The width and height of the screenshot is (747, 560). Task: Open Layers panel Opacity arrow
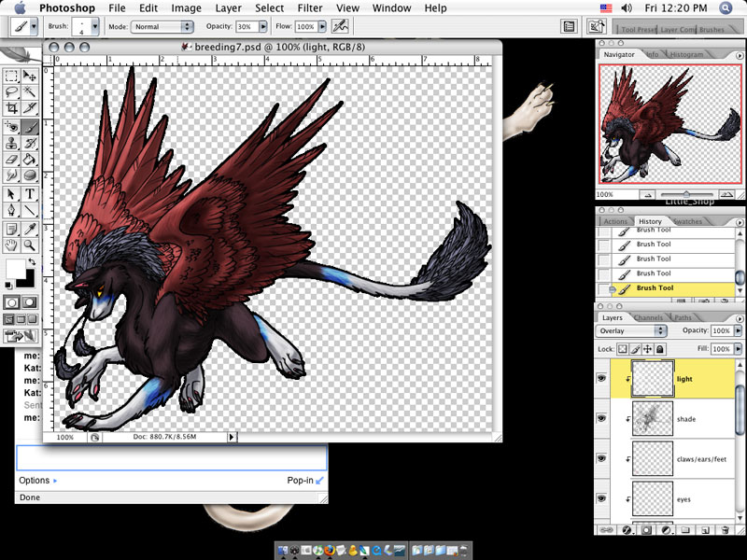coord(738,330)
